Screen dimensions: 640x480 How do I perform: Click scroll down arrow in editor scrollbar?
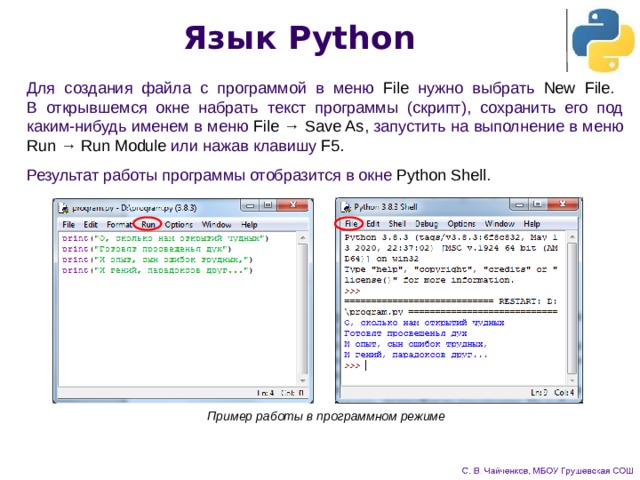(x=303, y=381)
